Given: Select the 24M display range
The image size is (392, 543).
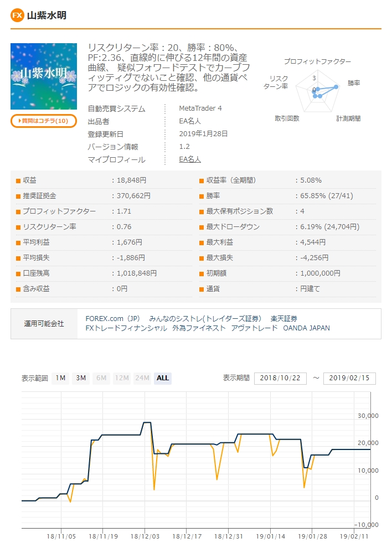Looking at the screenshot, I should click(142, 378).
